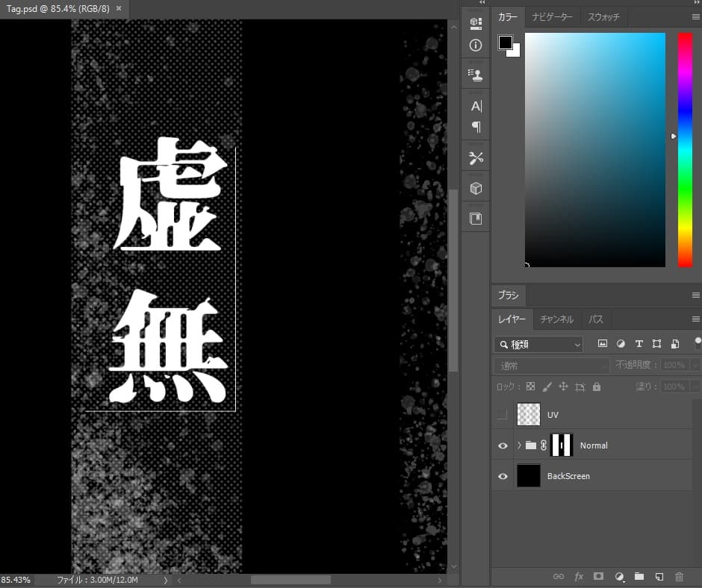The height and width of the screenshot is (588, 702).
Task: Expand the Normal group contents
Action: coord(518,445)
